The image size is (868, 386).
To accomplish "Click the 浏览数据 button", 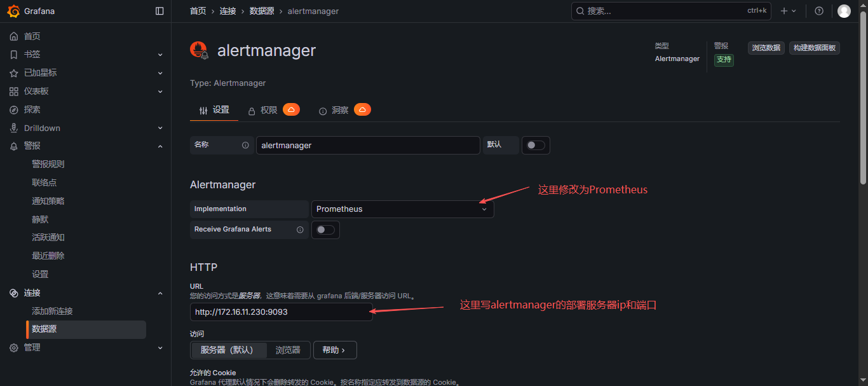I will tap(766, 48).
